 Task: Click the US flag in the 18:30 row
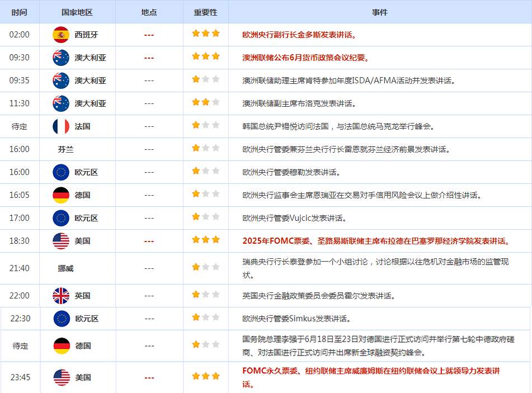click(61, 241)
